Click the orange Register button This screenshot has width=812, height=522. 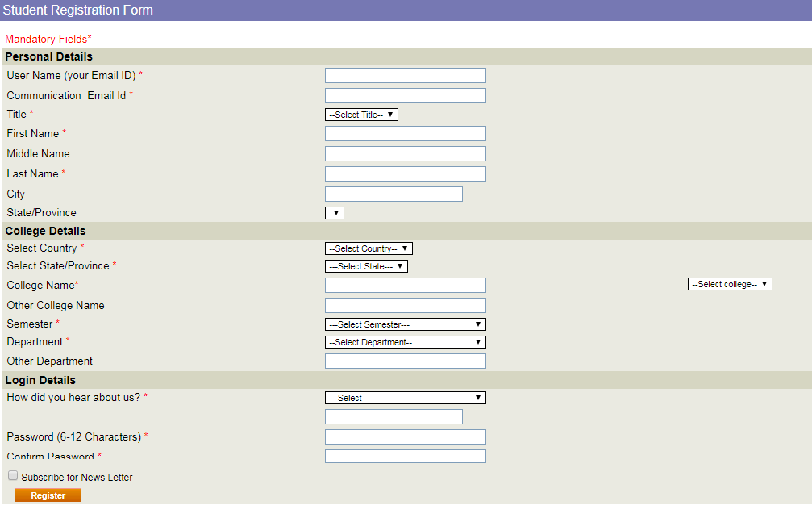pyautogui.click(x=48, y=495)
